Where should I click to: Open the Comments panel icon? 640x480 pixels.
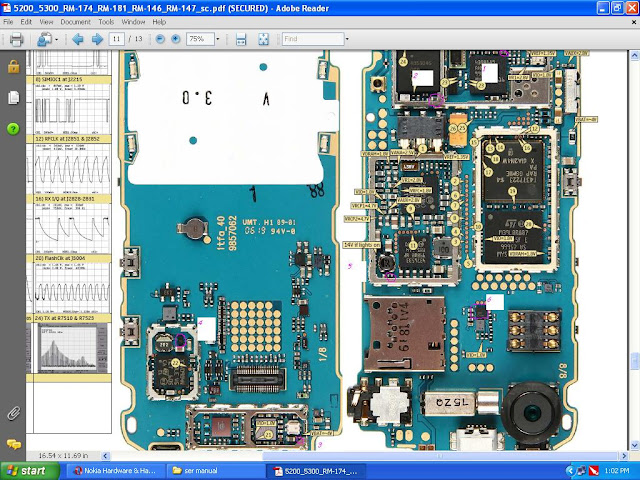click(x=13, y=444)
